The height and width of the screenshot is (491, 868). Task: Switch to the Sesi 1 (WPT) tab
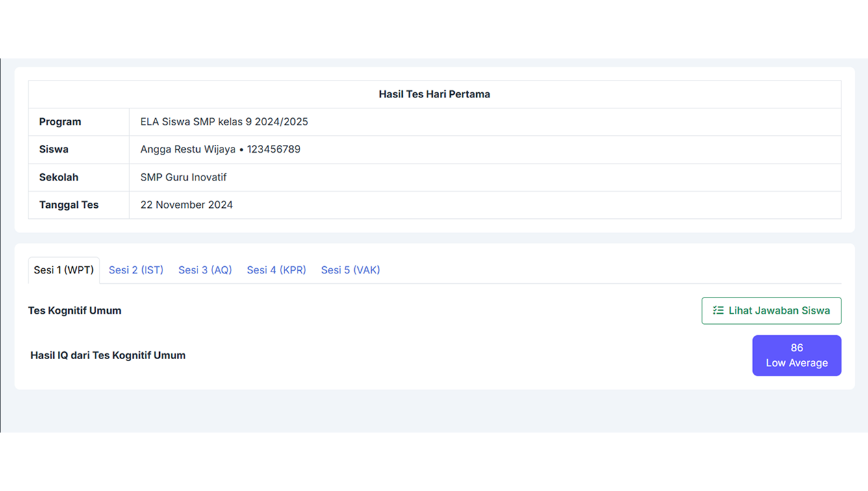(64, 270)
